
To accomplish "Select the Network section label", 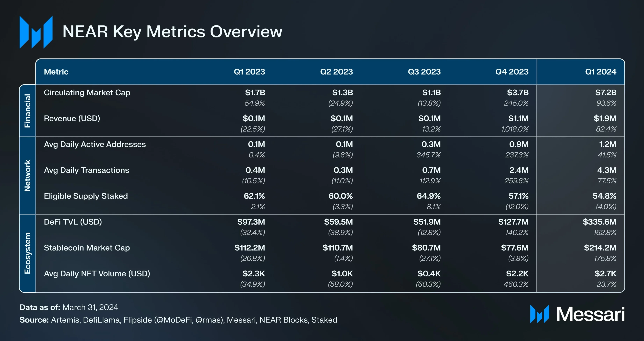I will pos(27,175).
